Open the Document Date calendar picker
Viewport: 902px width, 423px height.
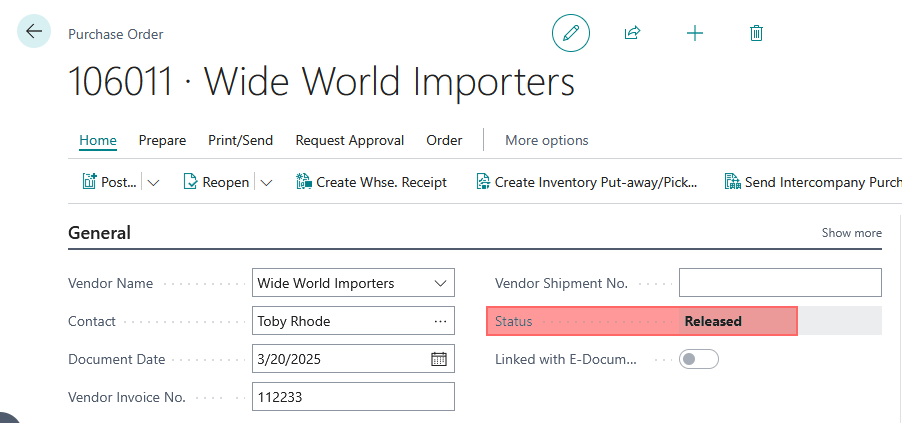click(x=439, y=359)
